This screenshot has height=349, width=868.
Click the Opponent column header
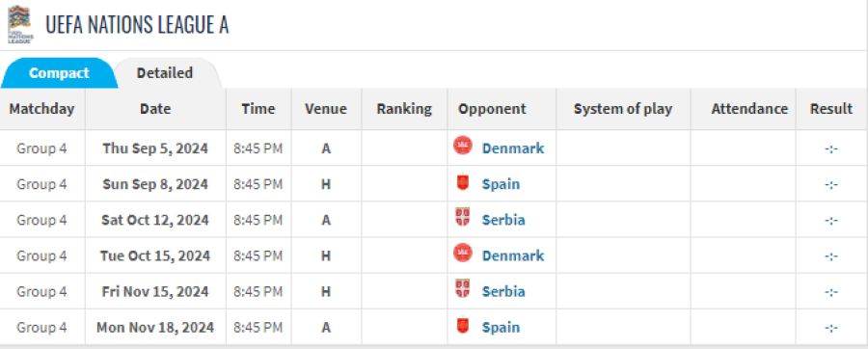click(492, 109)
